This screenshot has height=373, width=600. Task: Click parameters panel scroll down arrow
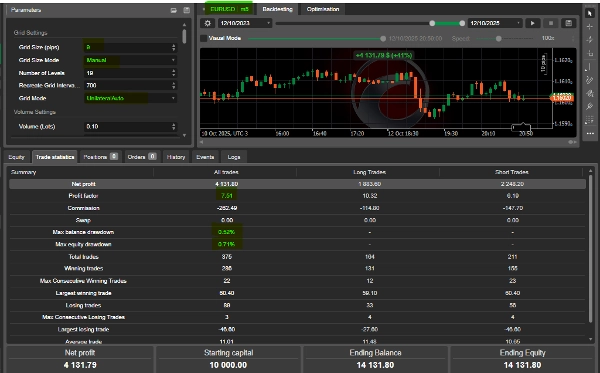pos(184,135)
